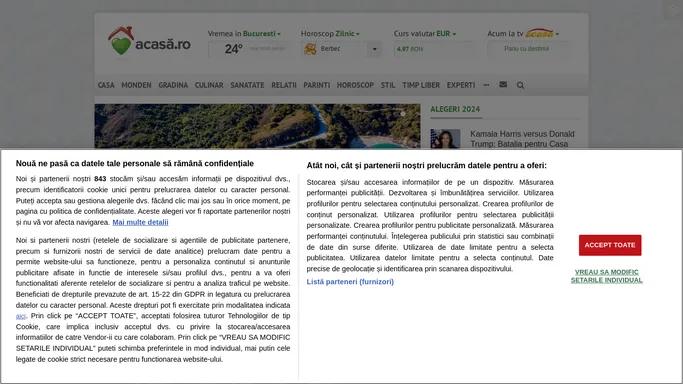Image resolution: width=683 pixels, height=384 pixels.
Task: Click the 4.97 RON exchange rate value
Action: click(x=409, y=49)
